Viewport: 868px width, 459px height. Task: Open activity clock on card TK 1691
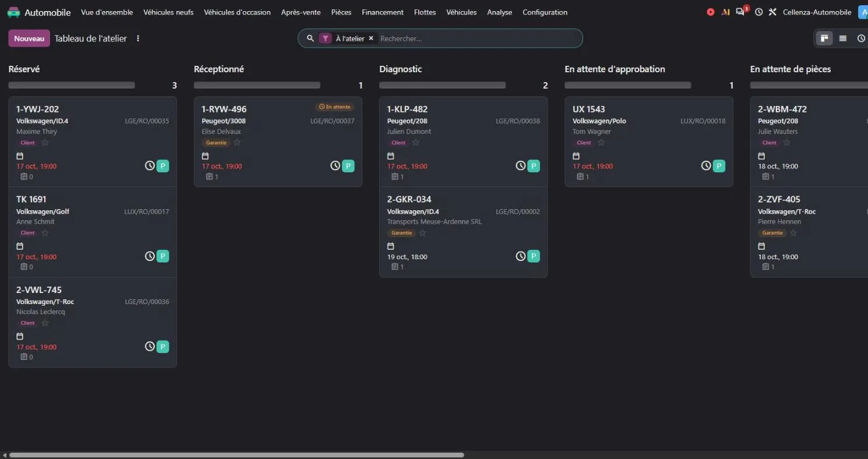point(150,256)
